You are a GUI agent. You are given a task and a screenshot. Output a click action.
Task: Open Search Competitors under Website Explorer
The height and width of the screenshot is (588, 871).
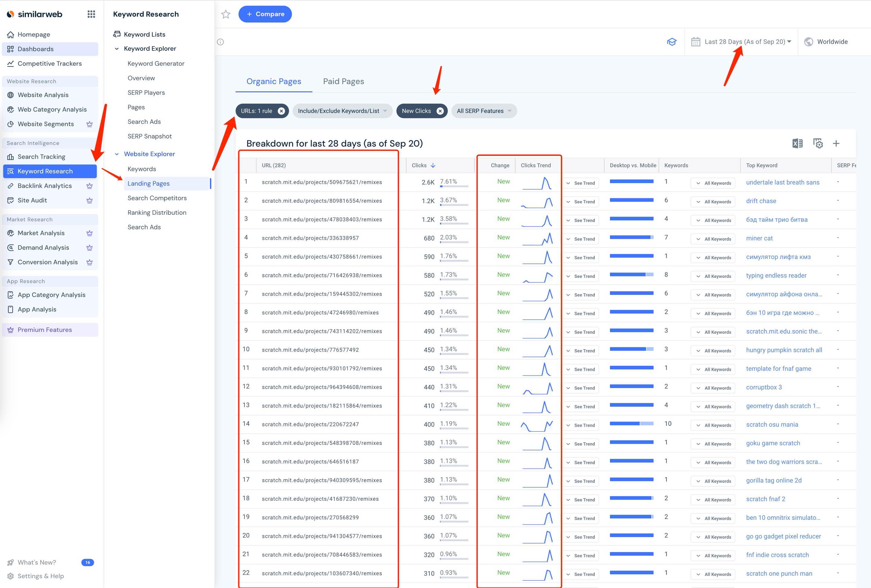pyautogui.click(x=157, y=198)
